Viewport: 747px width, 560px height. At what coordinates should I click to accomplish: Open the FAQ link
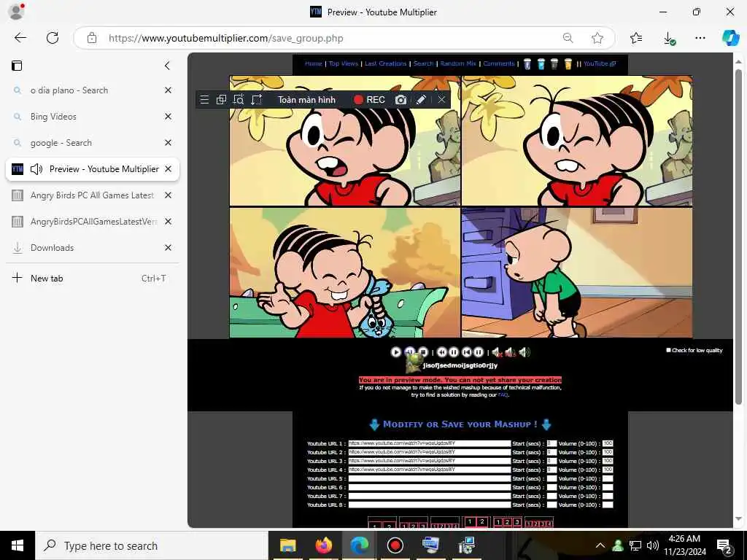[x=503, y=394]
